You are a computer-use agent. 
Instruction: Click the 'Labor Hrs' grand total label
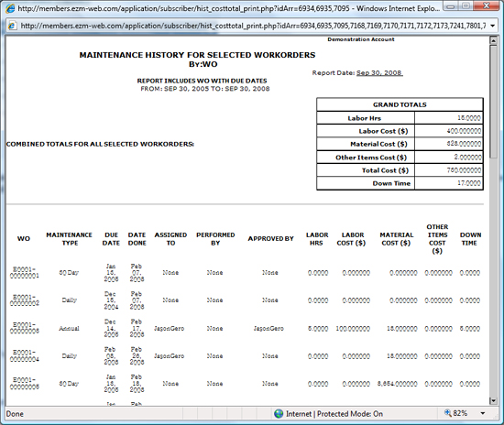click(364, 118)
